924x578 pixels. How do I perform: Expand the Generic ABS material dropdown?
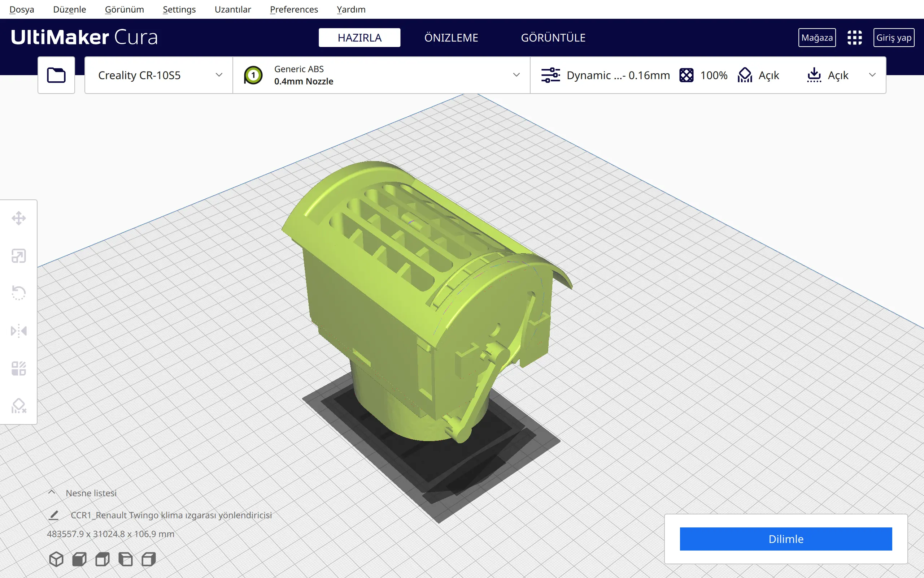pos(381,75)
